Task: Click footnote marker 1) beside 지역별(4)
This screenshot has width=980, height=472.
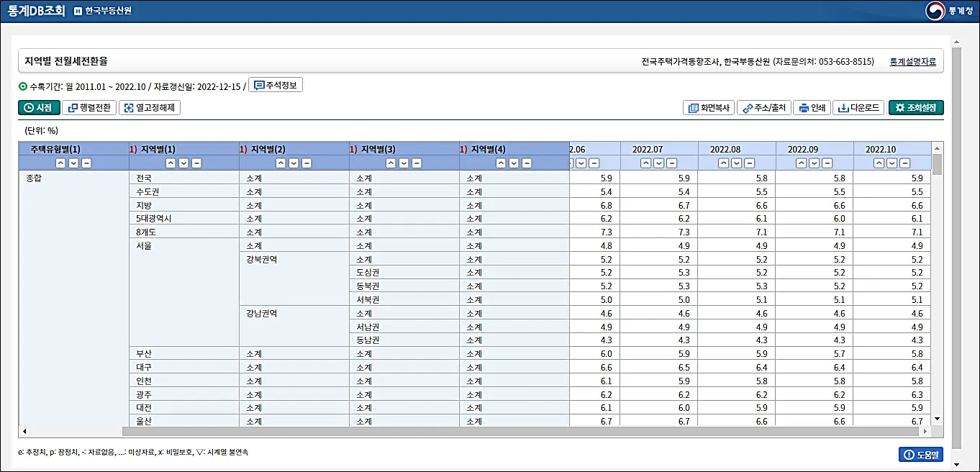Action: 463,149
